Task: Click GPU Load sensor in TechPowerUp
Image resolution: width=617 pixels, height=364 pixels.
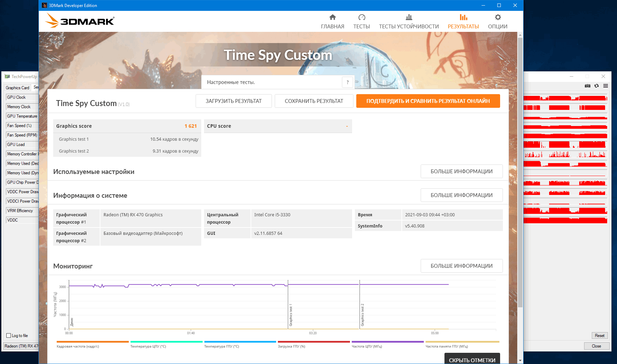Action: pos(22,145)
